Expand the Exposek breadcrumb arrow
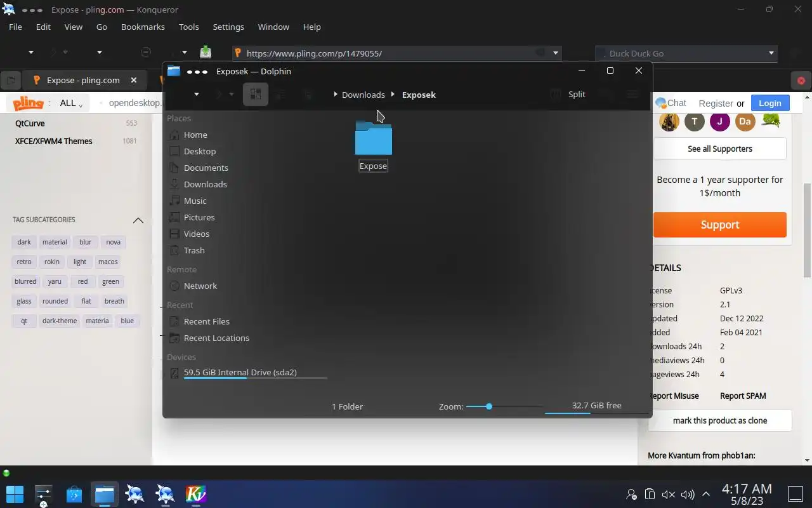 393,95
